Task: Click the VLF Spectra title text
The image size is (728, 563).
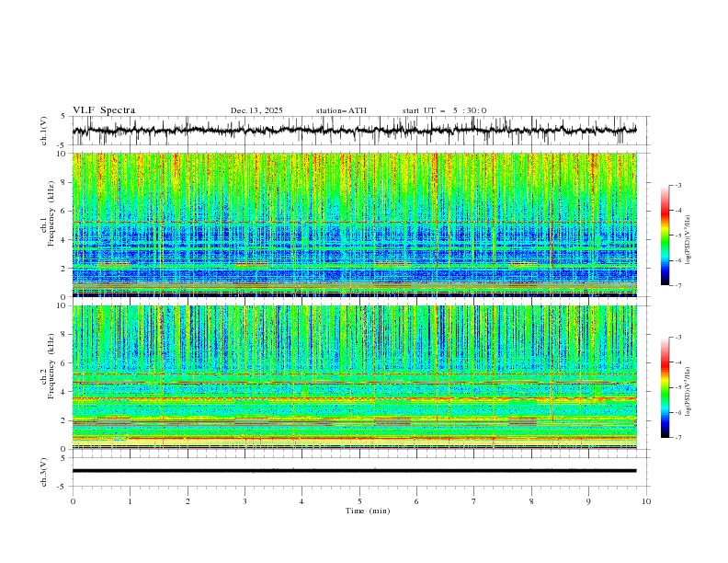Action: (x=104, y=110)
